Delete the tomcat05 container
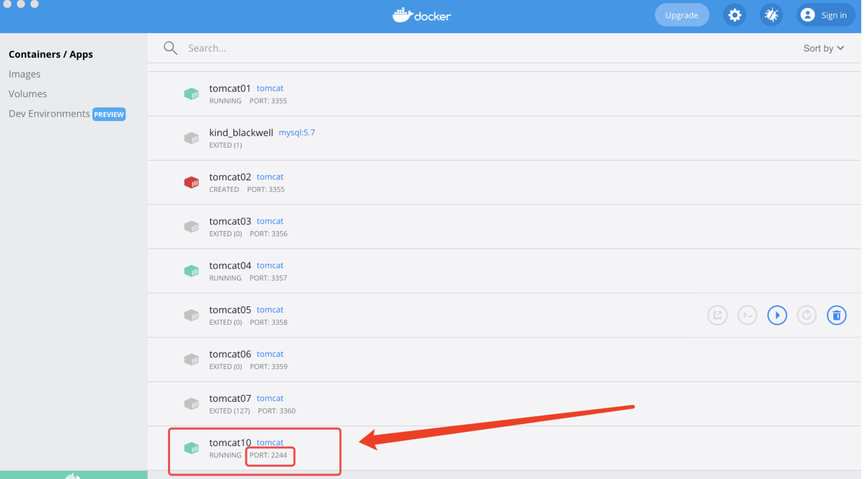 (836, 315)
